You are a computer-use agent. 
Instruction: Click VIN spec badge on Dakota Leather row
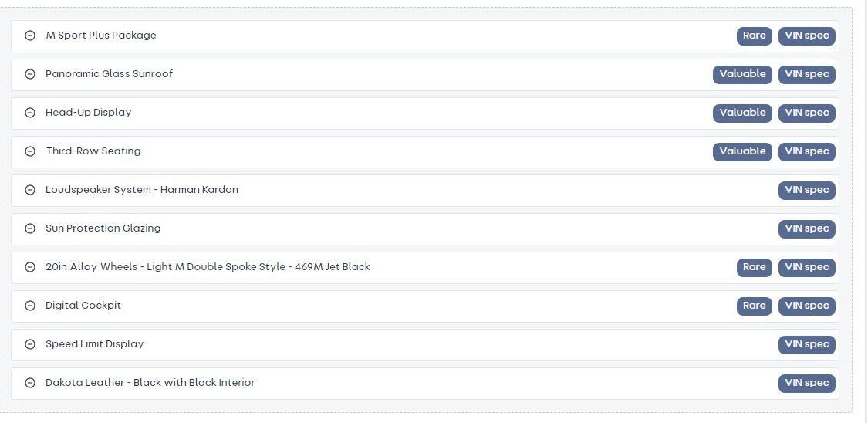[806, 383]
